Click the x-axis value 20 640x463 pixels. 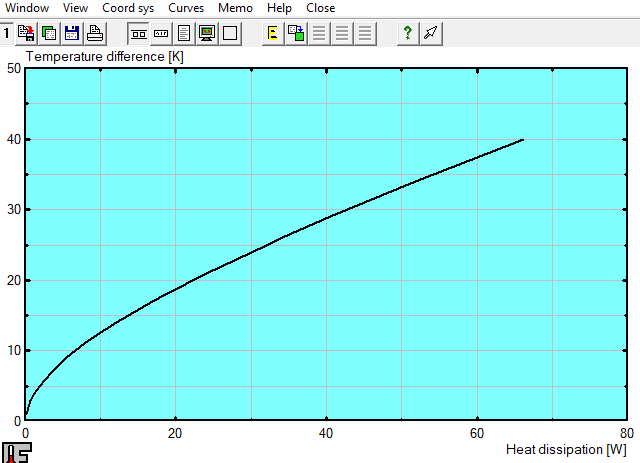pyautogui.click(x=175, y=433)
